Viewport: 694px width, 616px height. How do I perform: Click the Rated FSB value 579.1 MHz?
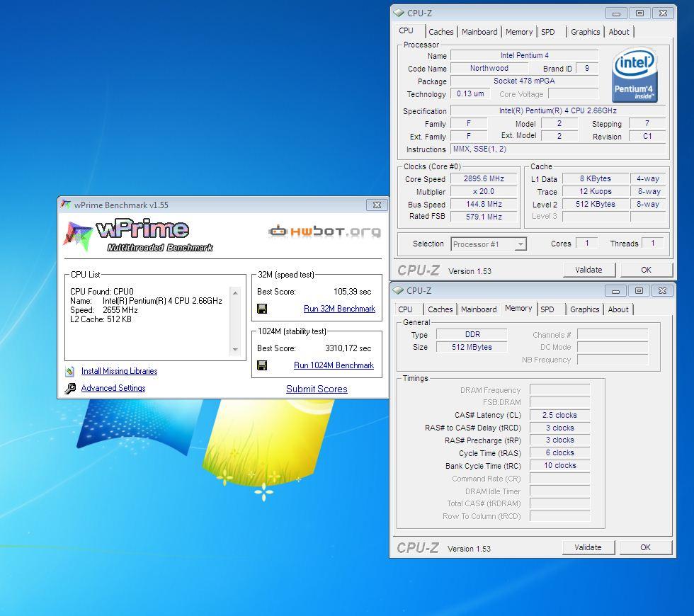tap(484, 217)
